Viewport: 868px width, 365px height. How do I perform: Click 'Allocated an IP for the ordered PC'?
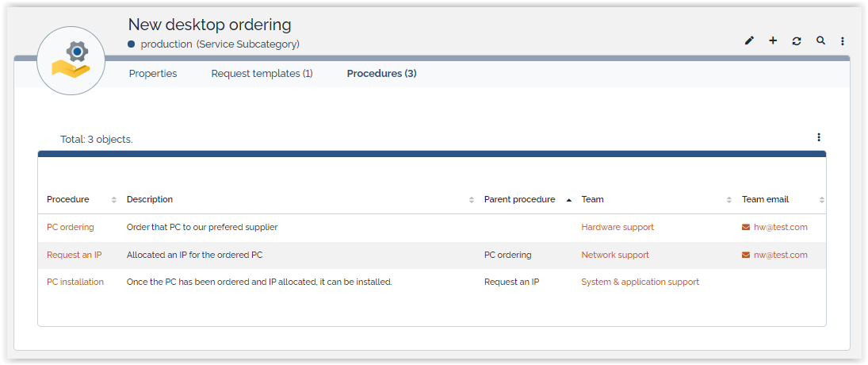[194, 255]
